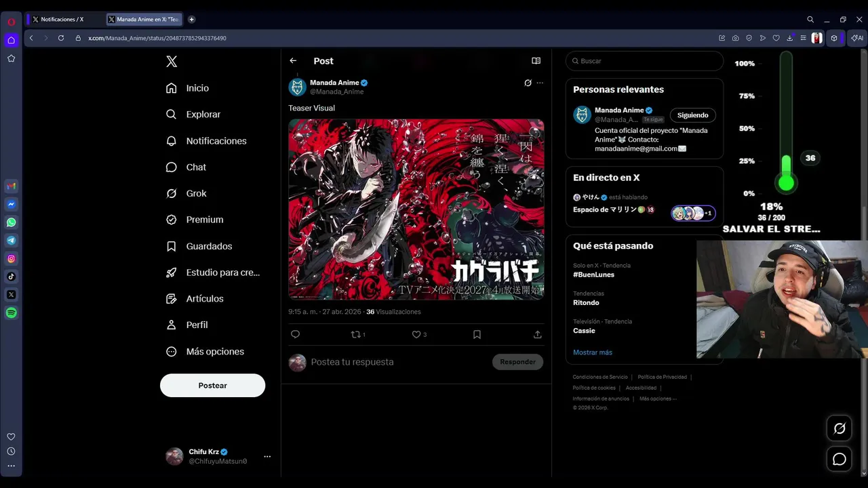The image size is (868, 488).
Task: Select the Manada Anime en X tab
Action: coord(144,20)
